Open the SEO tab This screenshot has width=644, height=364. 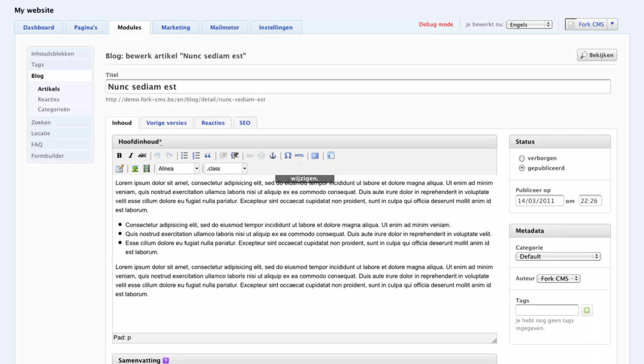[x=245, y=123]
